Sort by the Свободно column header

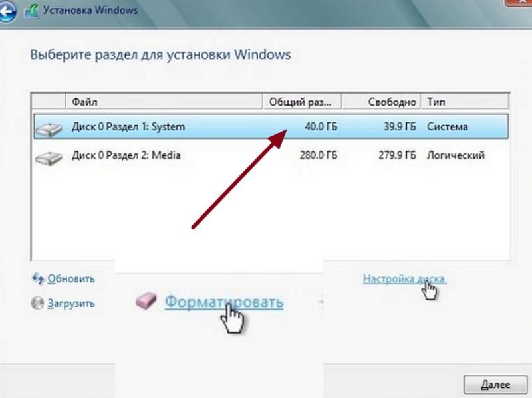click(381, 102)
